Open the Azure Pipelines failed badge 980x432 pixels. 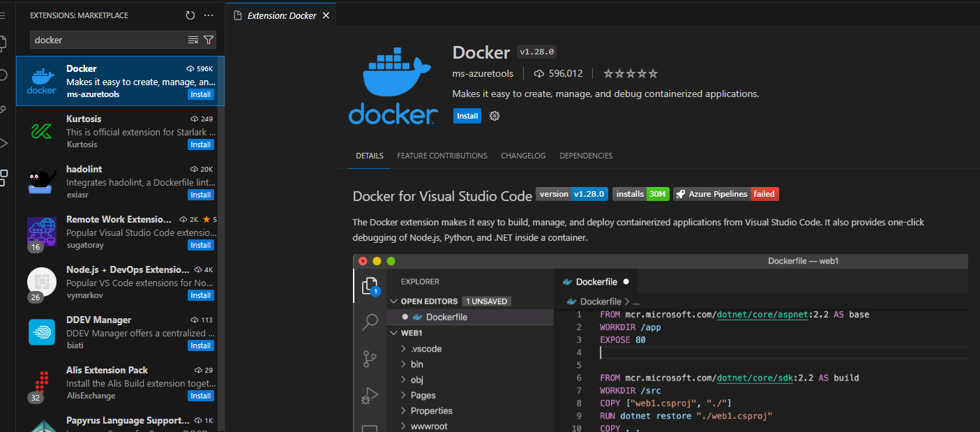click(726, 194)
